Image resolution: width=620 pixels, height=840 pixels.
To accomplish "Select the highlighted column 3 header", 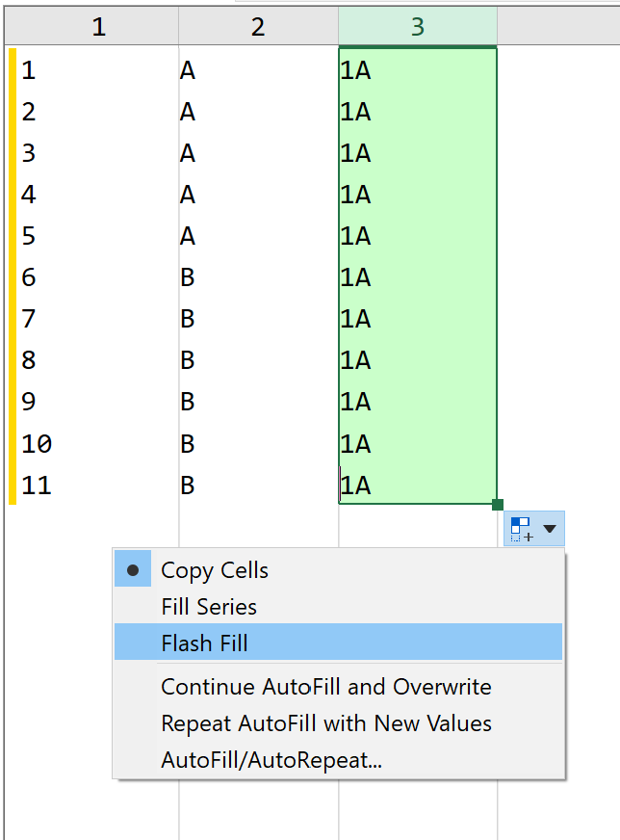I will (418, 26).
